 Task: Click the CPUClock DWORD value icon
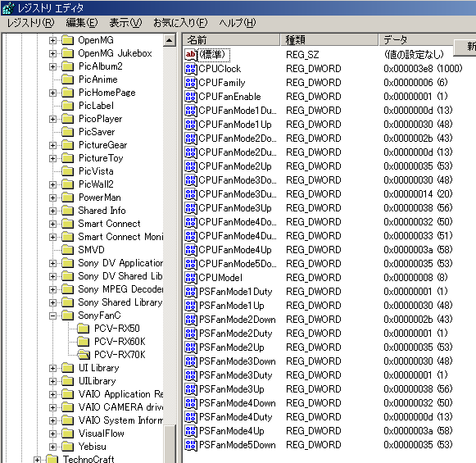[191, 69]
